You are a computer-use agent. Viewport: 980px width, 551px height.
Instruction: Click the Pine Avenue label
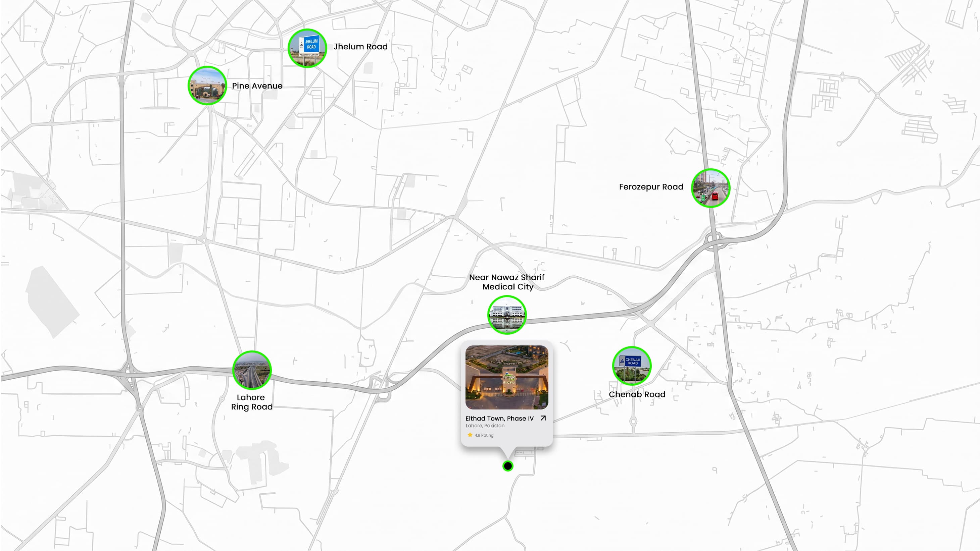(257, 86)
